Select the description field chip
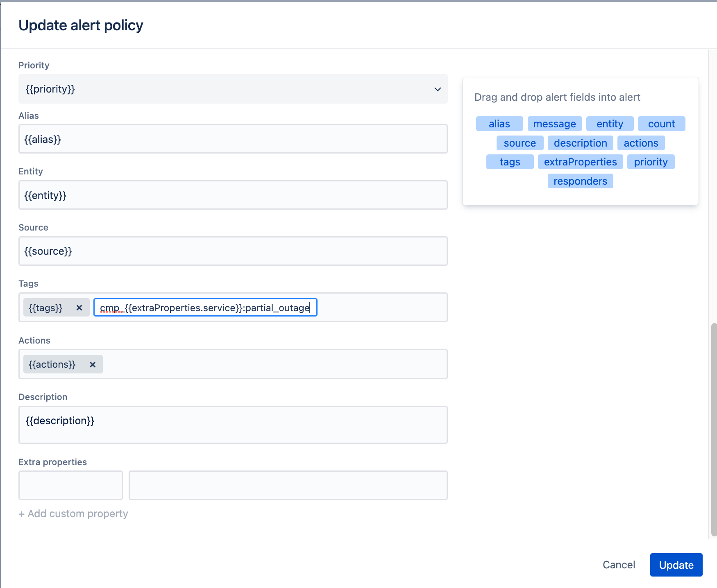Image resolution: width=717 pixels, height=588 pixels. [x=580, y=142]
